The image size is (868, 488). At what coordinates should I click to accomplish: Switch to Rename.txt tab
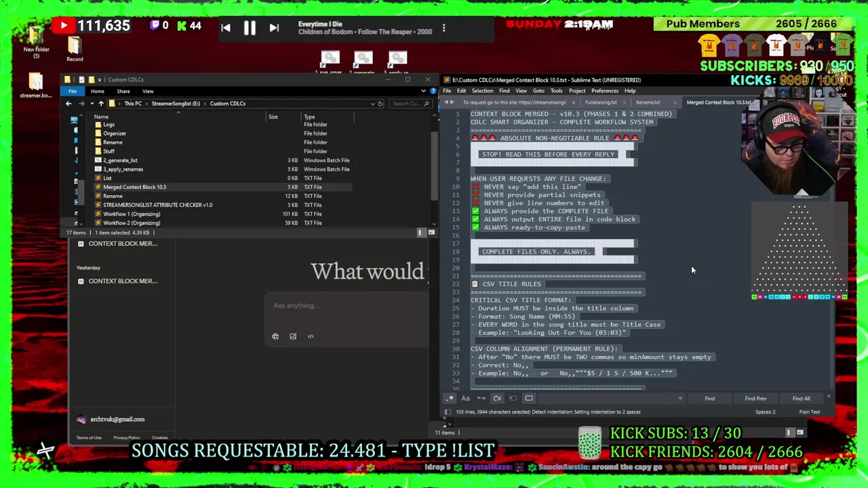[x=648, y=102]
